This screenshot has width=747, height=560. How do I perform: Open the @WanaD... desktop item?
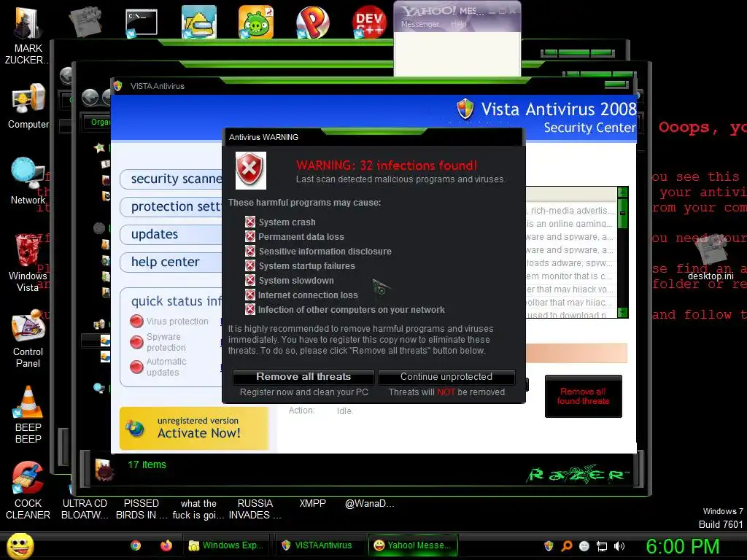(370, 504)
